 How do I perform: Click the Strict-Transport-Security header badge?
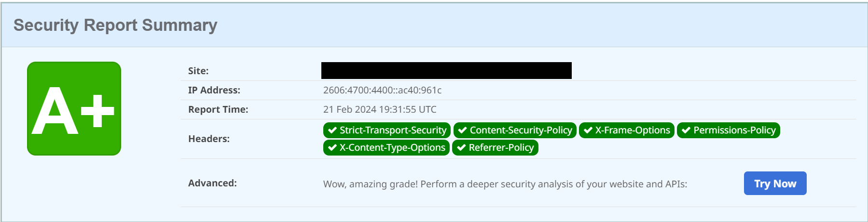click(387, 130)
